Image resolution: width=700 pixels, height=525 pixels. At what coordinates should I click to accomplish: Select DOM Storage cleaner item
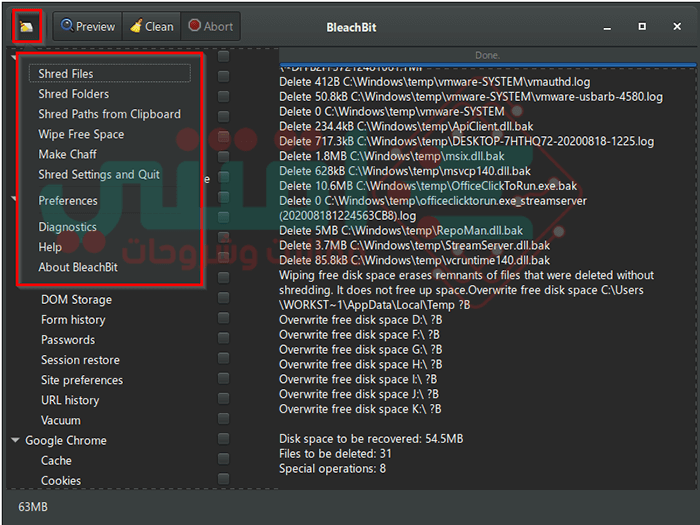click(x=76, y=300)
